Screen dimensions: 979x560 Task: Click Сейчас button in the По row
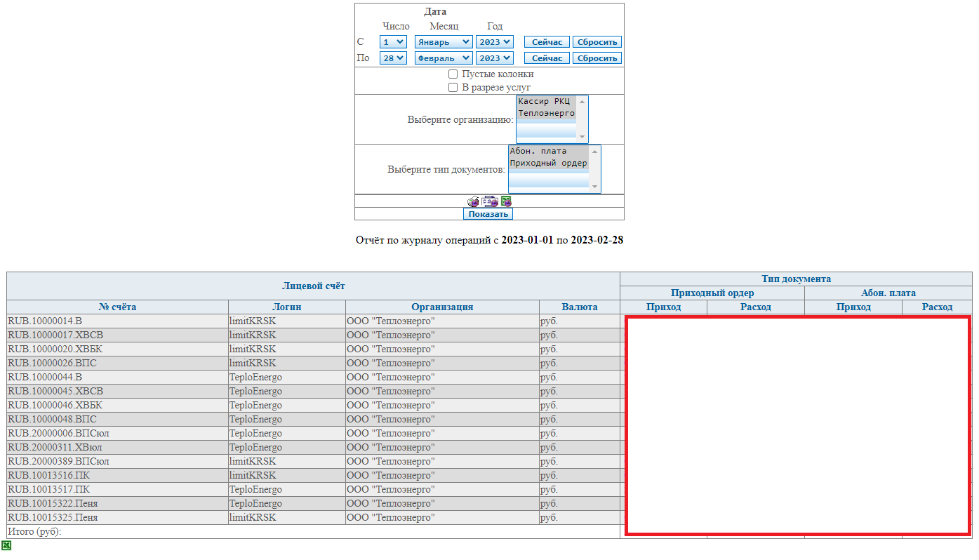547,58
